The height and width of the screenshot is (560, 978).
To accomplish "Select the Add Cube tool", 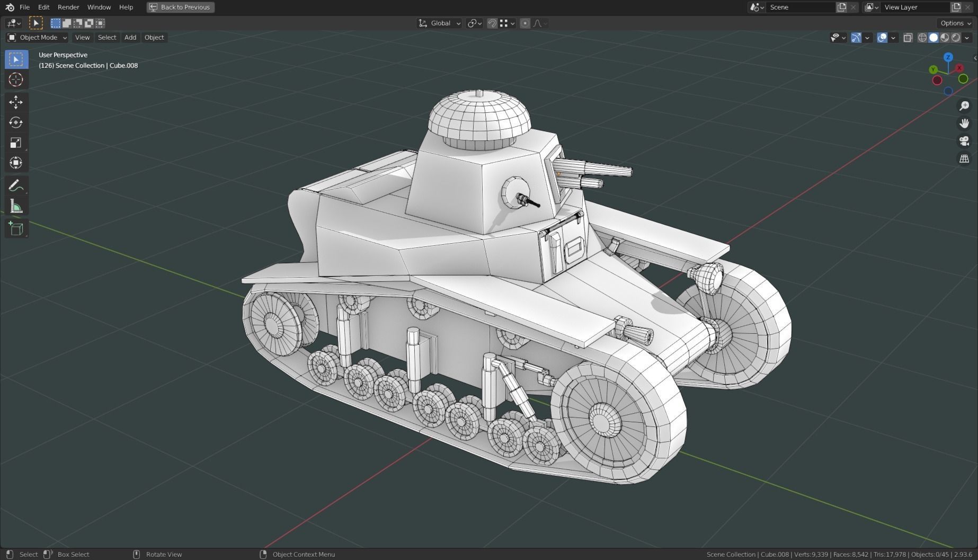I will point(16,229).
